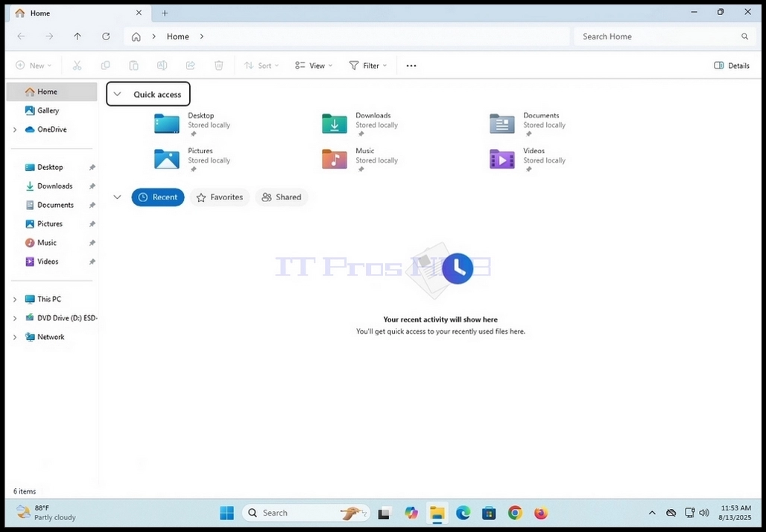Viewport: 766px width, 532px height.
Task: Open Documents folder in Quick access grid
Action: coord(528,124)
